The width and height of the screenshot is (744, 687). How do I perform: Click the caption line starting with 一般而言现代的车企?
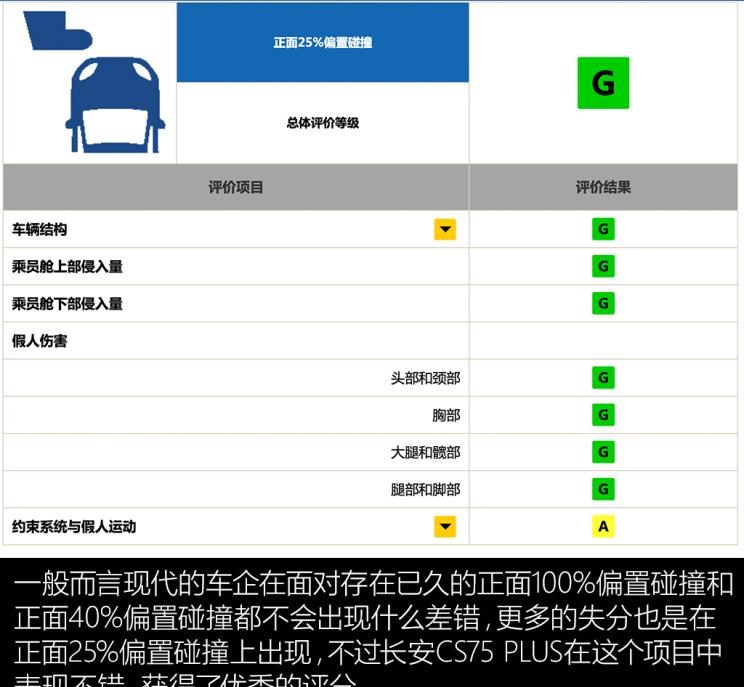coord(373,583)
